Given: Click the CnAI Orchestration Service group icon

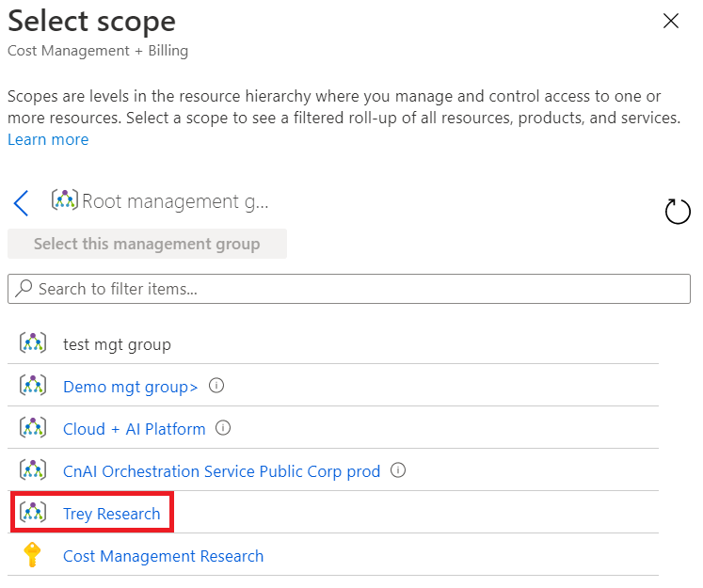Looking at the screenshot, I should click(33, 470).
